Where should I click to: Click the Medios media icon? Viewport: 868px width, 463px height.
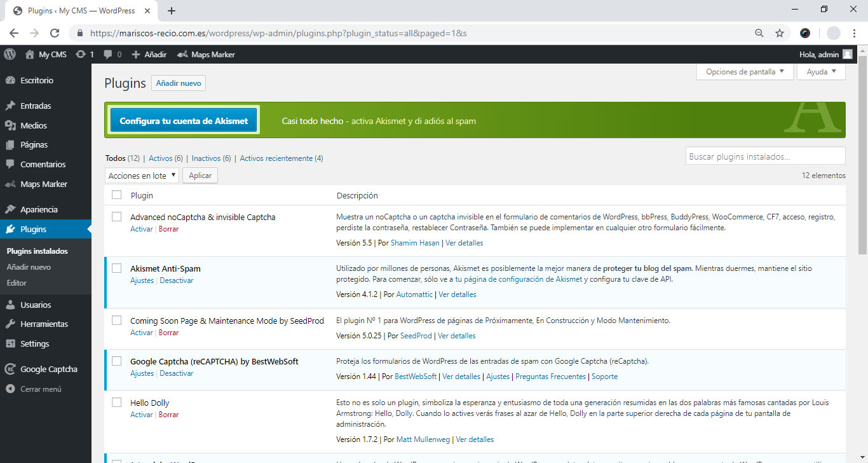(x=10, y=126)
